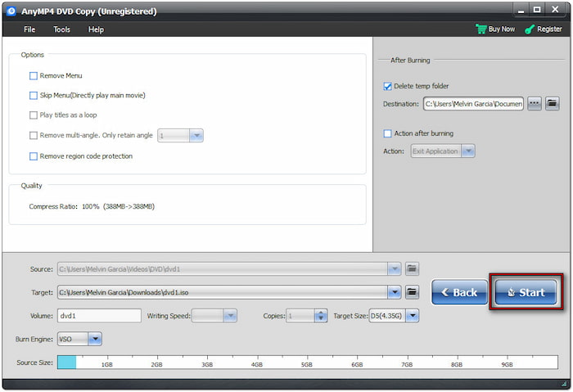Click the Register key icon
This screenshot has height=392, width=573.
click(x=530, y=29)
